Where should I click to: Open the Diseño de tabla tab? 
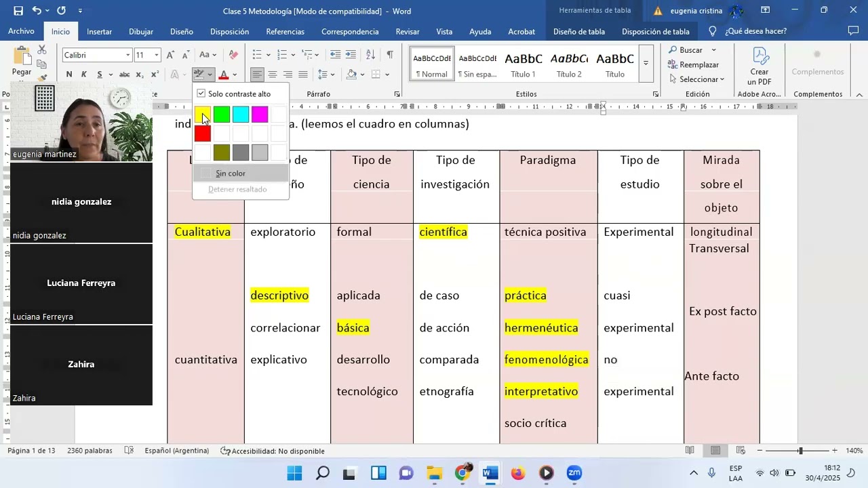click(579, 31)
